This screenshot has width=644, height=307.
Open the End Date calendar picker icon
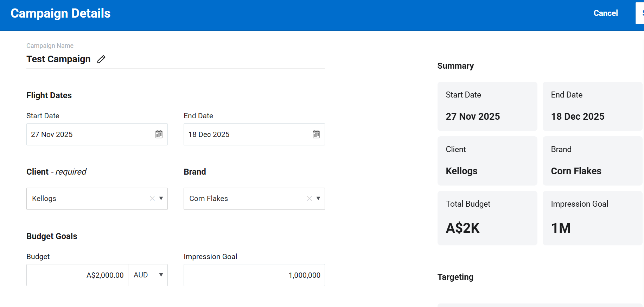click(316, 134)
